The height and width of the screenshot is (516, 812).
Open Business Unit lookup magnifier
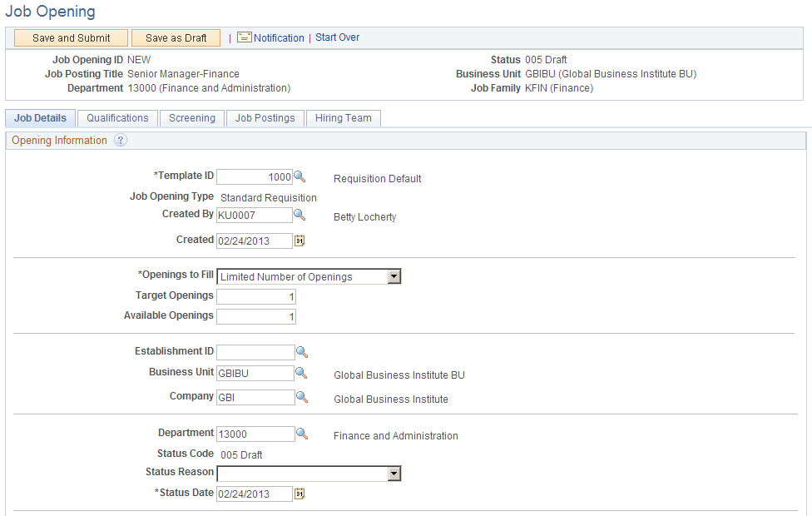301,373
